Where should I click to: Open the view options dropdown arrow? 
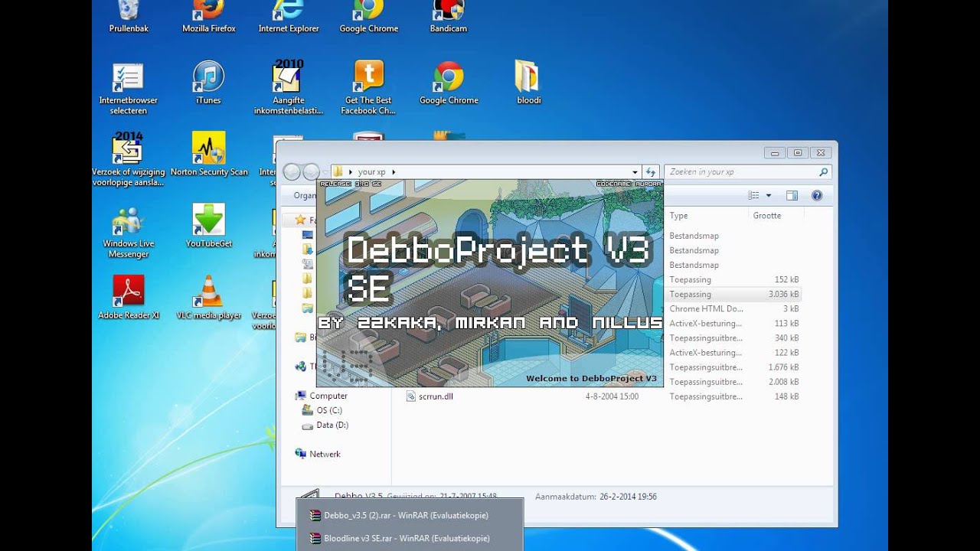[769, 196]
